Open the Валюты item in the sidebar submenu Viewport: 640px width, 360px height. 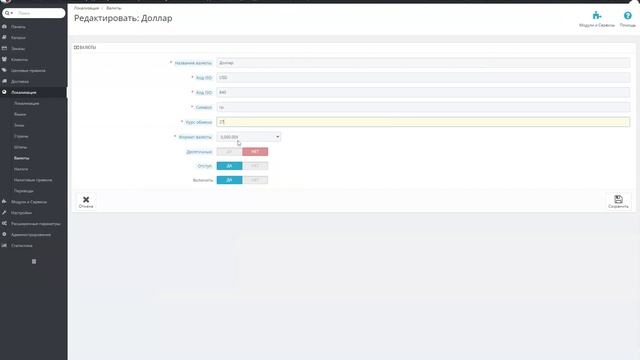tap(22, 158)
